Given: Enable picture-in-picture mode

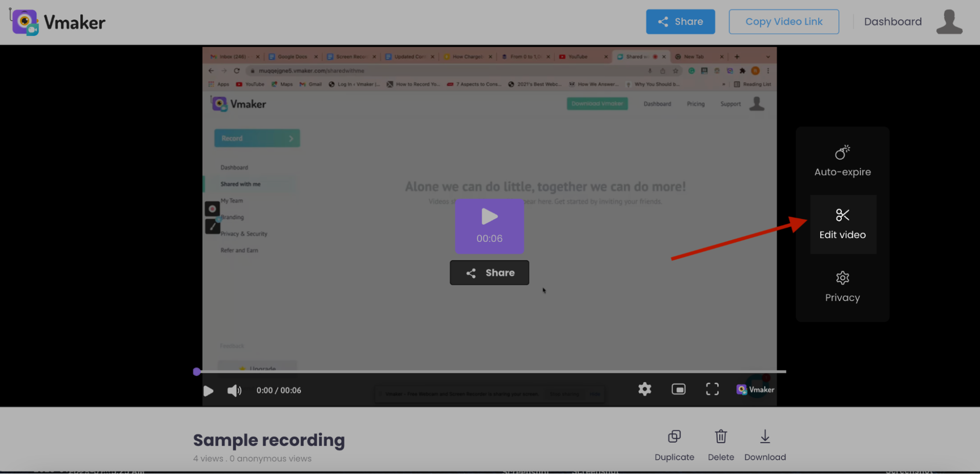Looking at the screenshot, I should point(678,390).
